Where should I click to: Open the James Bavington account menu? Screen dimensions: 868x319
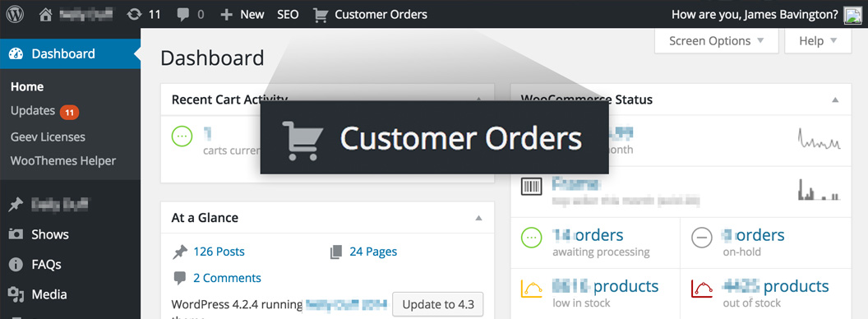tap(755, 15)
